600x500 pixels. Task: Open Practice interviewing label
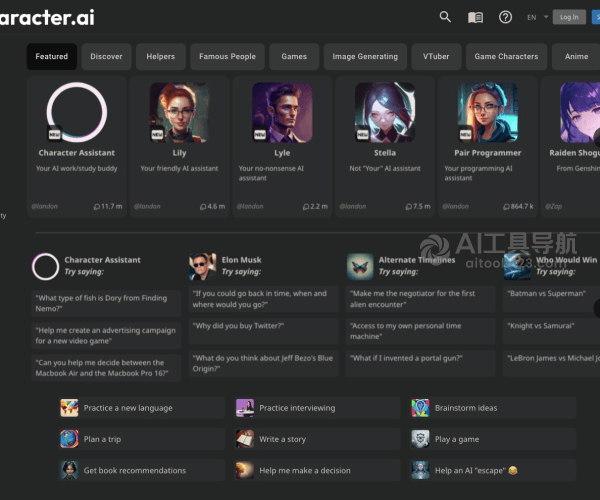click(297, 408)
